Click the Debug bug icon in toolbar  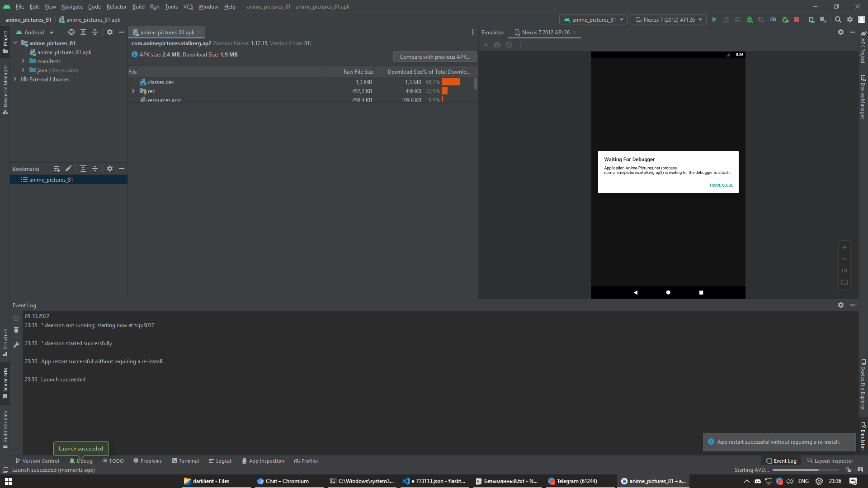[750, 20]
